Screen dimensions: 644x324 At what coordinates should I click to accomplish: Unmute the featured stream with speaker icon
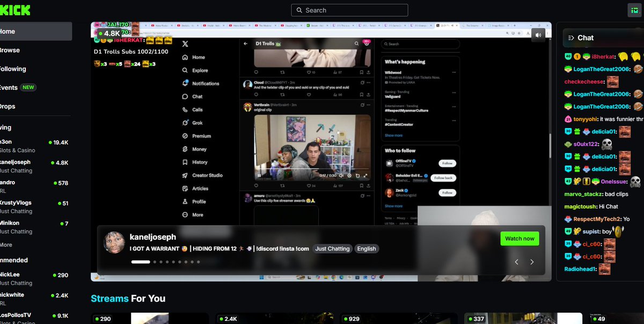point(538,35)
